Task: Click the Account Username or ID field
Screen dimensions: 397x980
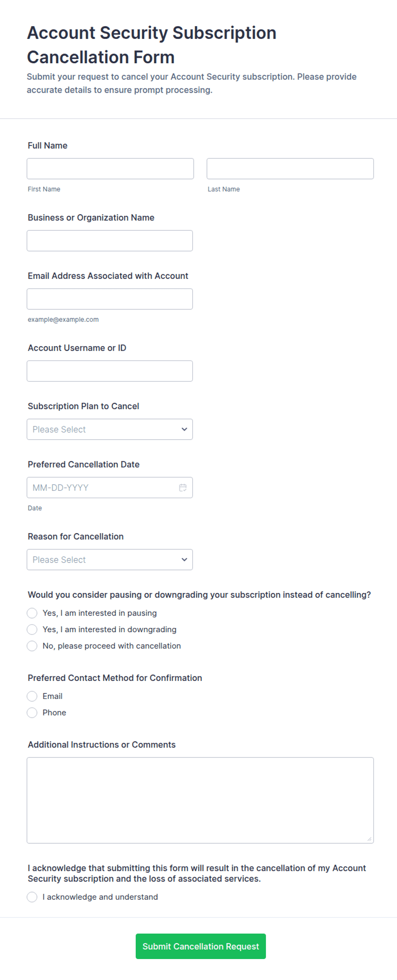Action: coord(110,371)
